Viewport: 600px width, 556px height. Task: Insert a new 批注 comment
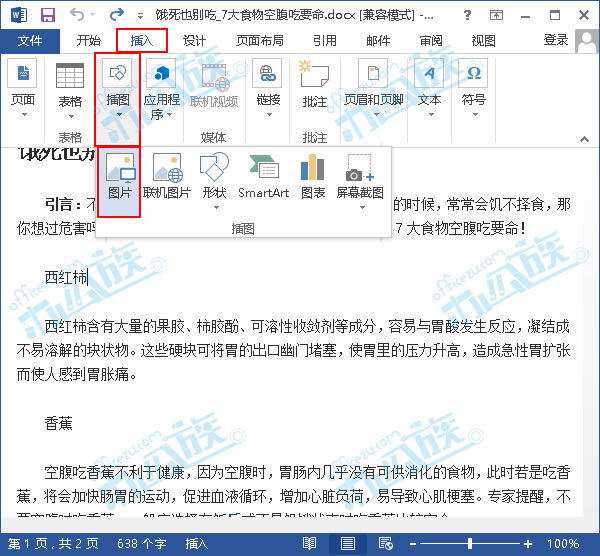tap(315, 84)
